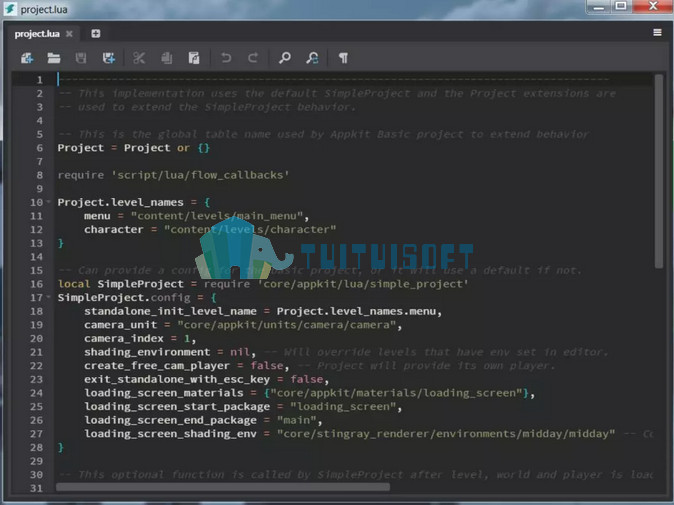
Task: Open Find and Replace icon
Action: pos(312,58)
